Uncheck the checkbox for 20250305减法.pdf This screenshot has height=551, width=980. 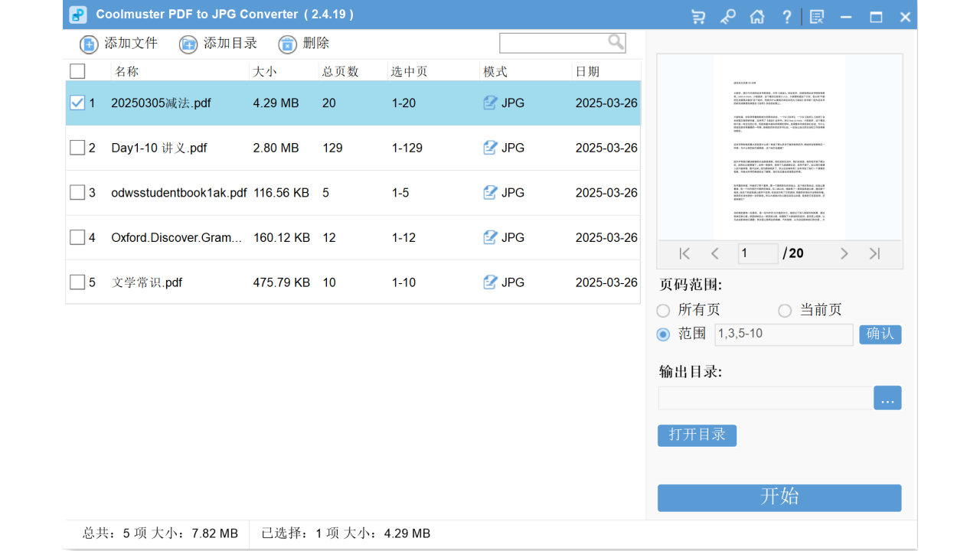(77, 102)
